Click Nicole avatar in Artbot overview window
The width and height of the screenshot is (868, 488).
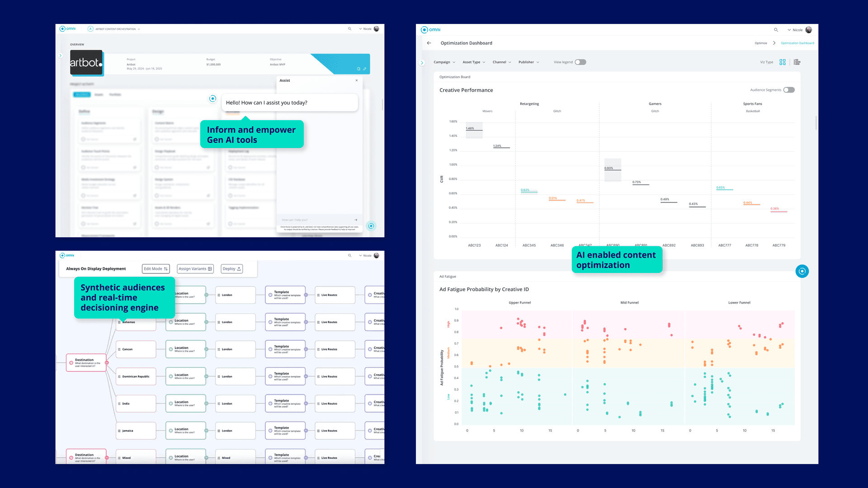coord(377,29)
